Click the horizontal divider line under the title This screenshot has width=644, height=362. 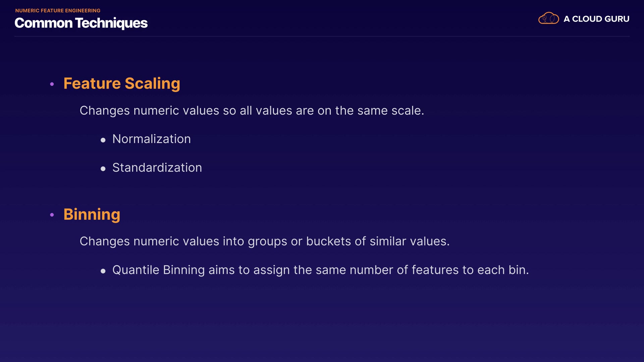322,36
